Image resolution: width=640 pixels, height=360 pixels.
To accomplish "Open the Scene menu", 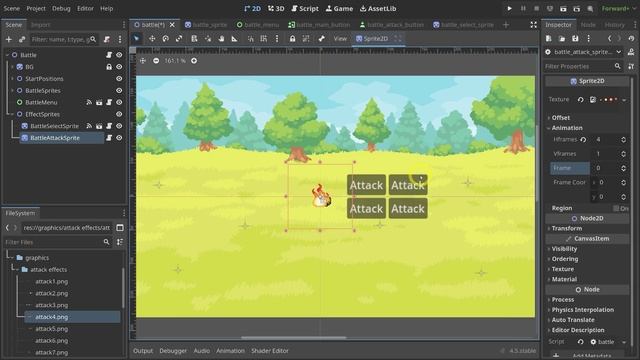I will click(11, 8).
